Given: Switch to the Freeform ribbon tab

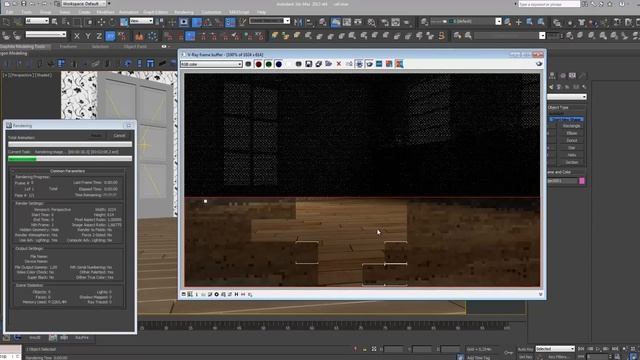Looking at the screenshot, I should coord(68,47).
